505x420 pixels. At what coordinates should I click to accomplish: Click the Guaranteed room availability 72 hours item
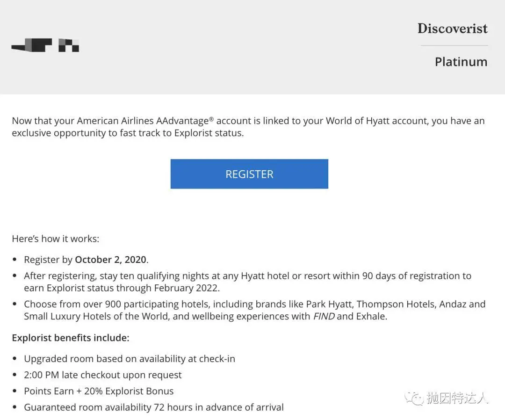point(154,407)
